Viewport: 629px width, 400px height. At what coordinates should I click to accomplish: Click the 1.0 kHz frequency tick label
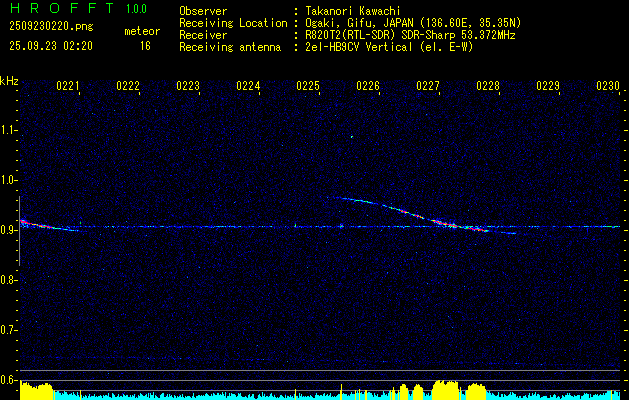pyautogui.click(x=8, y=180)
